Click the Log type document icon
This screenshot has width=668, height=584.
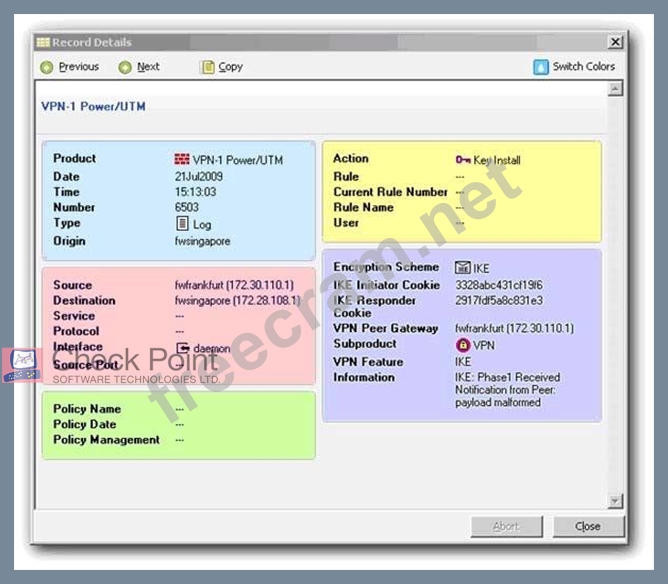tap(182, 223)
